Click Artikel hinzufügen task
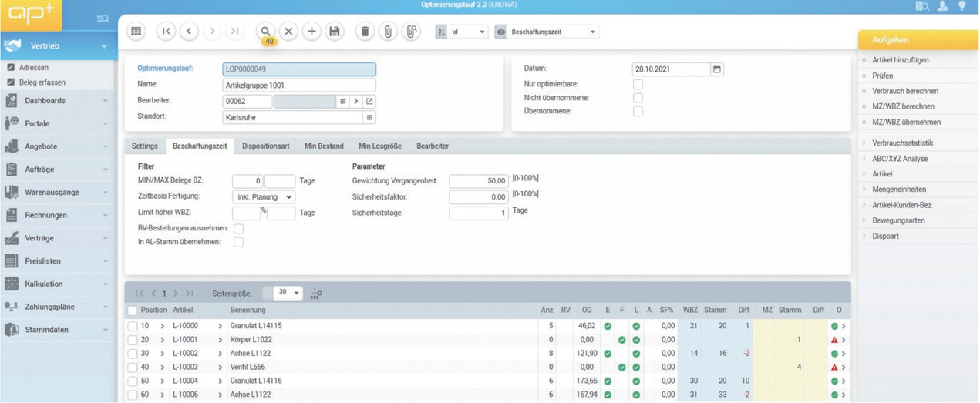Viewport: 980px width, 403px height. click(901, 60)
